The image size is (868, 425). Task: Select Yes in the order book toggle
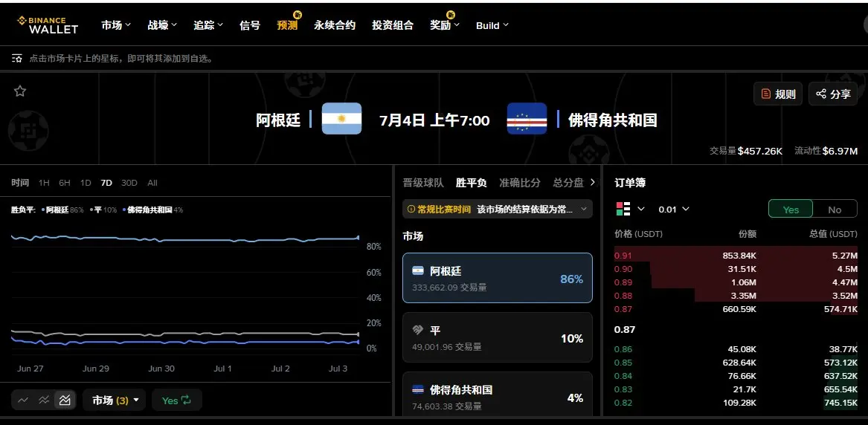tap(791, 209)
